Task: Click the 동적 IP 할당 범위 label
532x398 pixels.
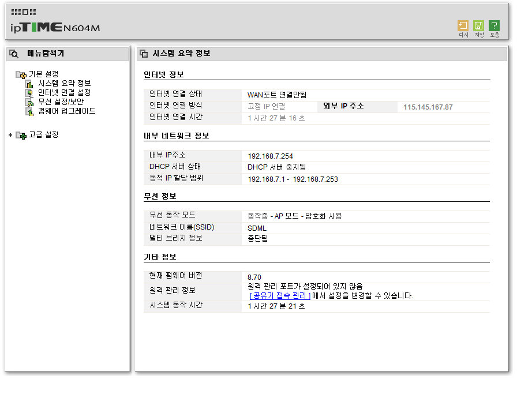Action: coord(176,178)
